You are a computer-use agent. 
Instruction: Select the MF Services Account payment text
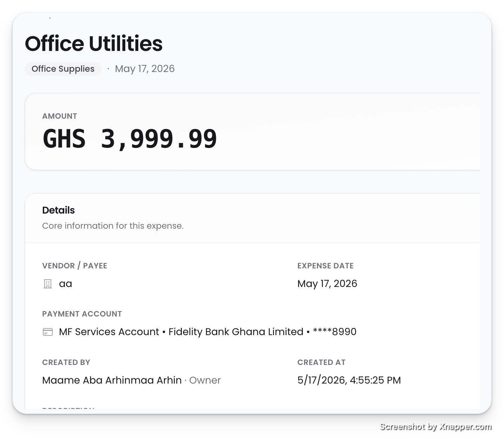(208, 332)
